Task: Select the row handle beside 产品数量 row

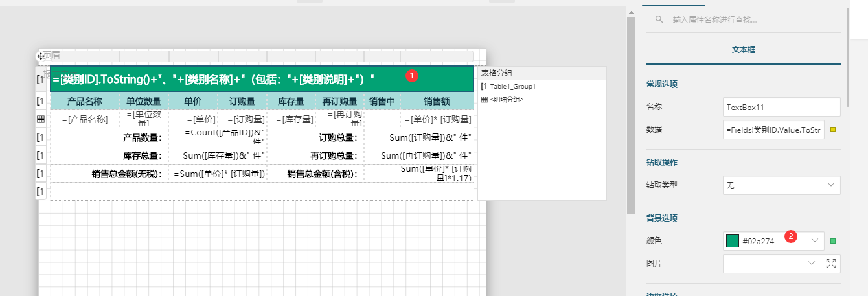Action: coord(41,137)
